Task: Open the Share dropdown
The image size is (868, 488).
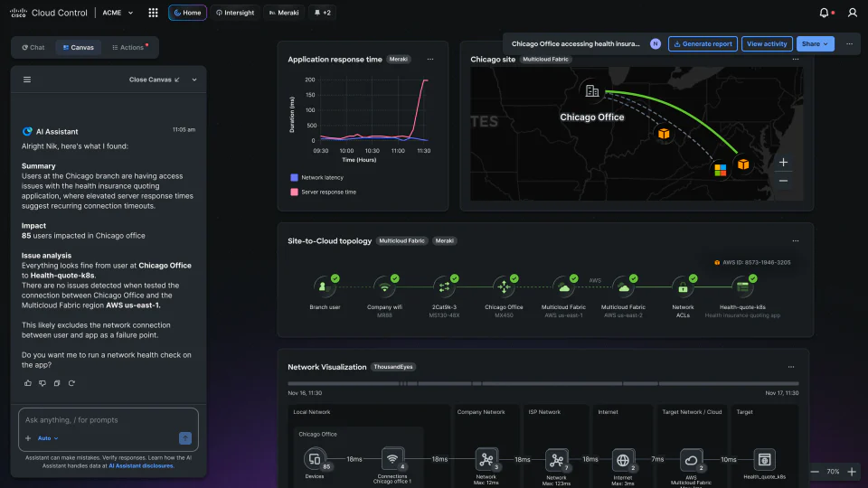Action: click(x=815, y=43)
